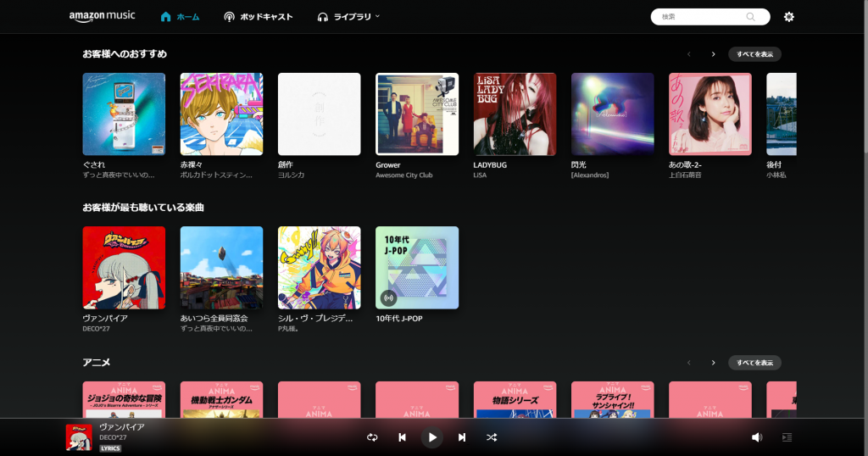Skip to the next track
868x456 pixels.
[x=462, y=437]
